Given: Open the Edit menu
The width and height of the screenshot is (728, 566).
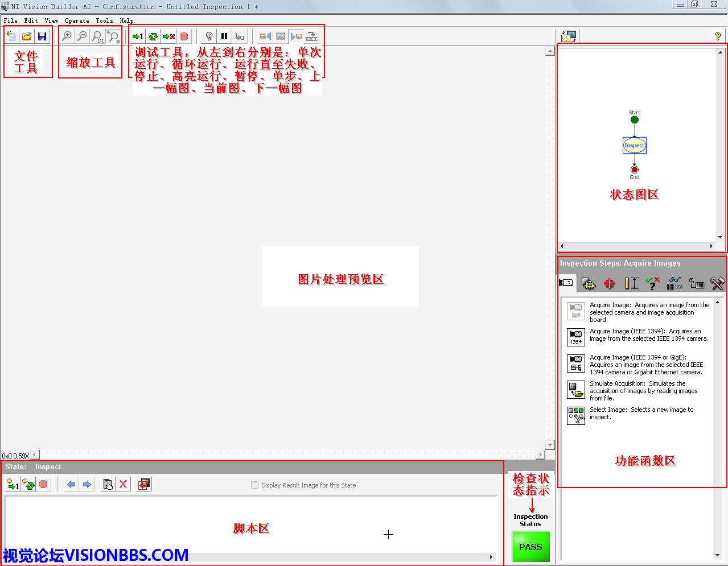Looking at the screenshot, I should [31, 20].
